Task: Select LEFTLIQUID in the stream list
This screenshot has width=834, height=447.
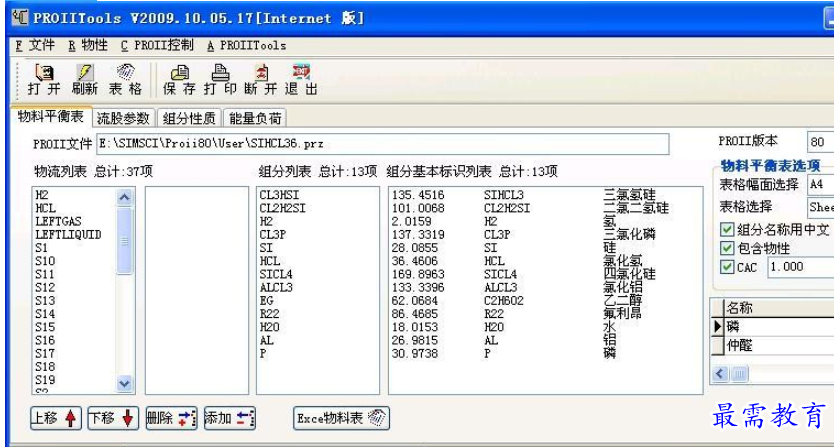Action: [x=68, y=235]
